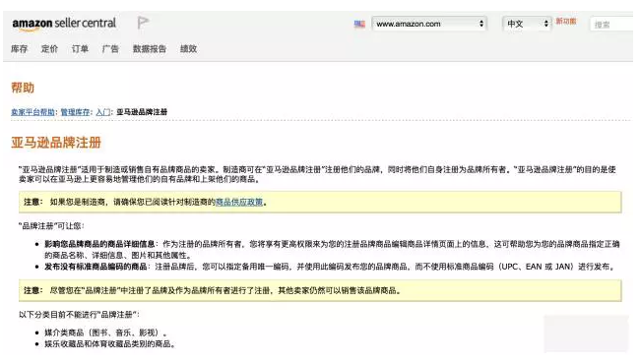Open 入门 breadcrumb link
Image resolution: width=640 pixels, height=364 pixels.
click(x=102, y=112)
